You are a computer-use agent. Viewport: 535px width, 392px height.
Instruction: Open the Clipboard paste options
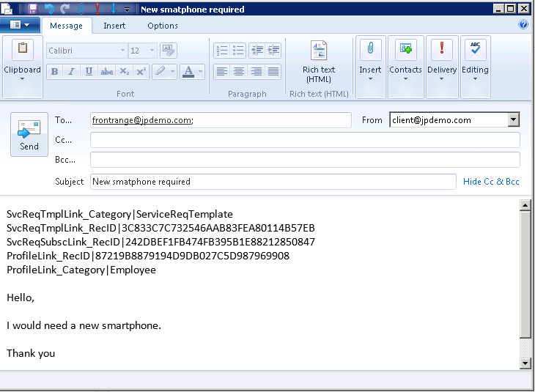point(22,60)
